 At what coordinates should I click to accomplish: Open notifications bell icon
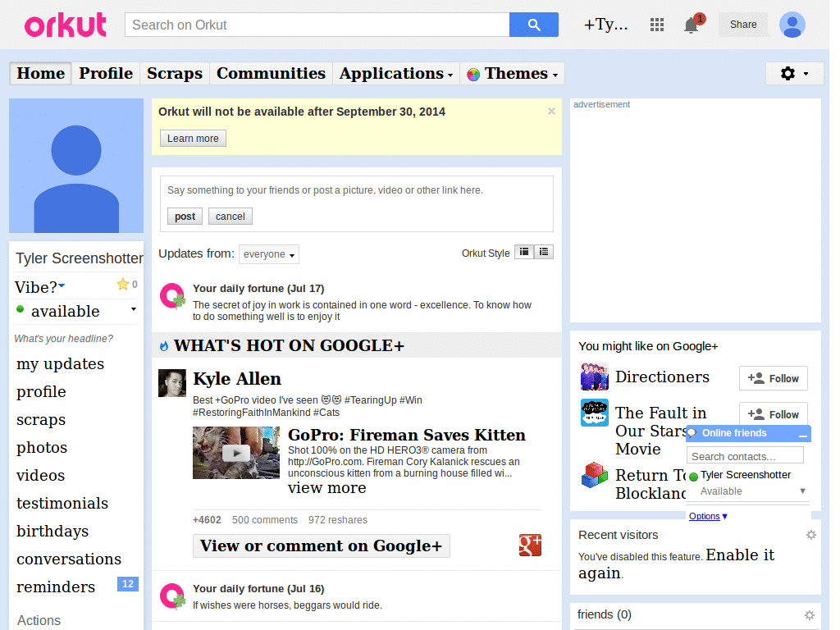point(692,25)
